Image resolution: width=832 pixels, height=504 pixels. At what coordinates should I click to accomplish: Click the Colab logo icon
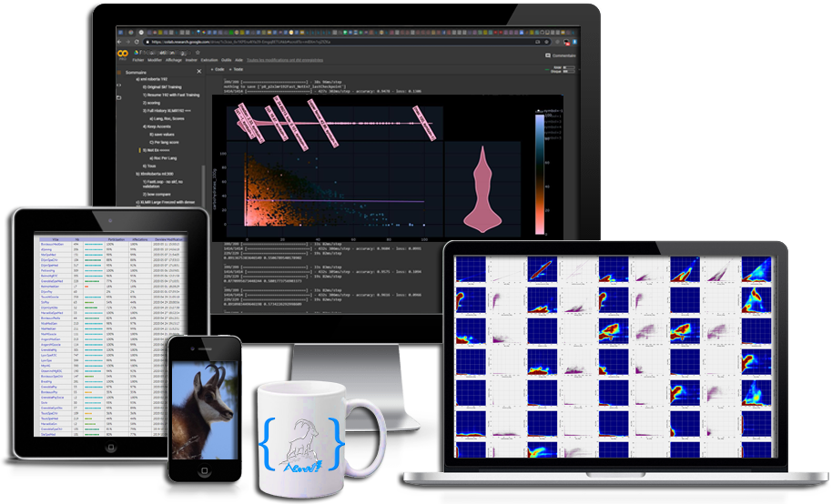pos(123,55)
